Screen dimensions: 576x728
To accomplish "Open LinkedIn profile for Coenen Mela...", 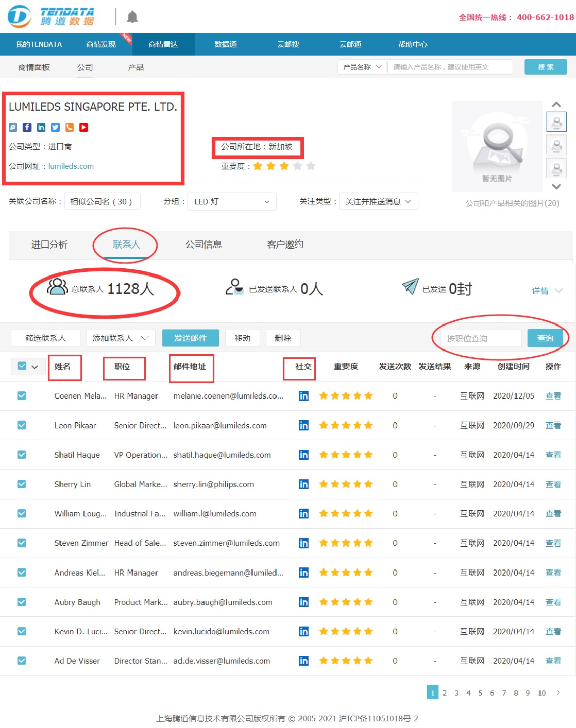I will (x=304, y=396).
